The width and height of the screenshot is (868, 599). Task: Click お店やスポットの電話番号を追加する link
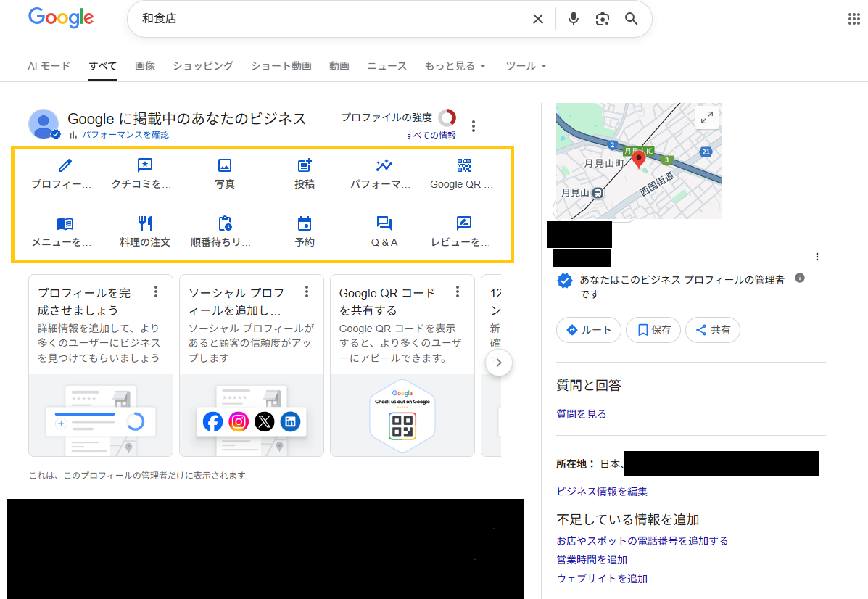(x=642, y=541)
